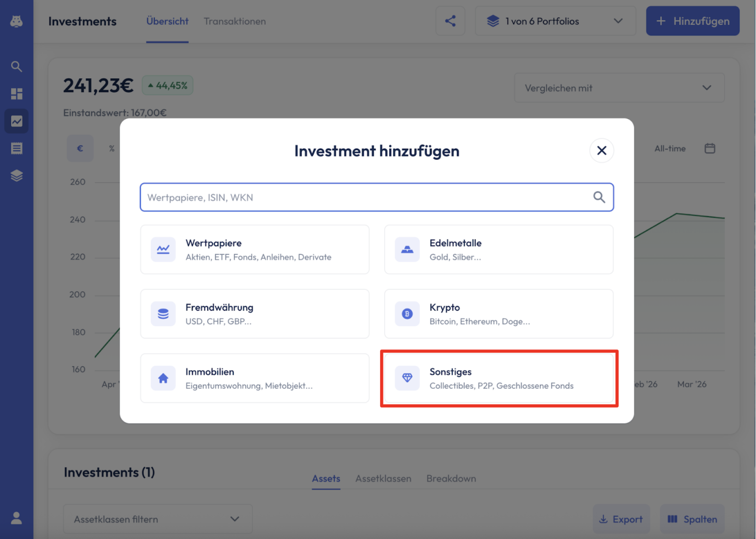Open user profile icon in sidebar

pos(16,518)
